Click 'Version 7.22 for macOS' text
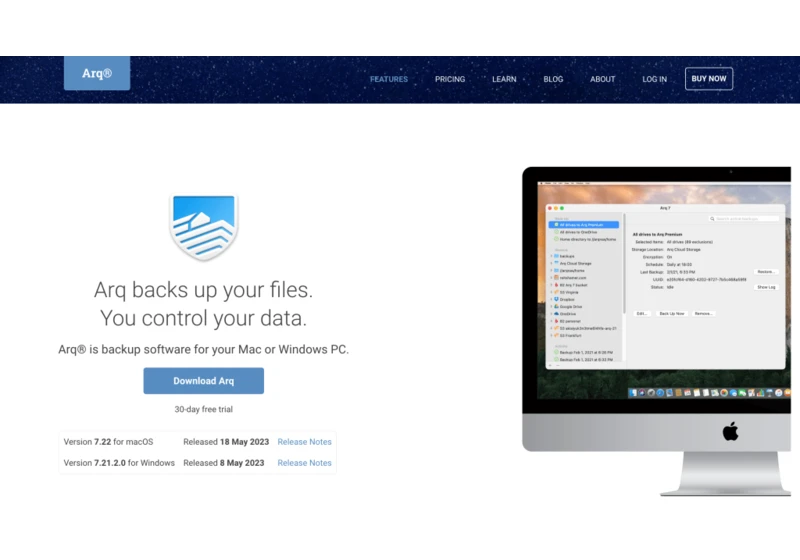Screen dimensions: 800x560 (x=108, y=442)
